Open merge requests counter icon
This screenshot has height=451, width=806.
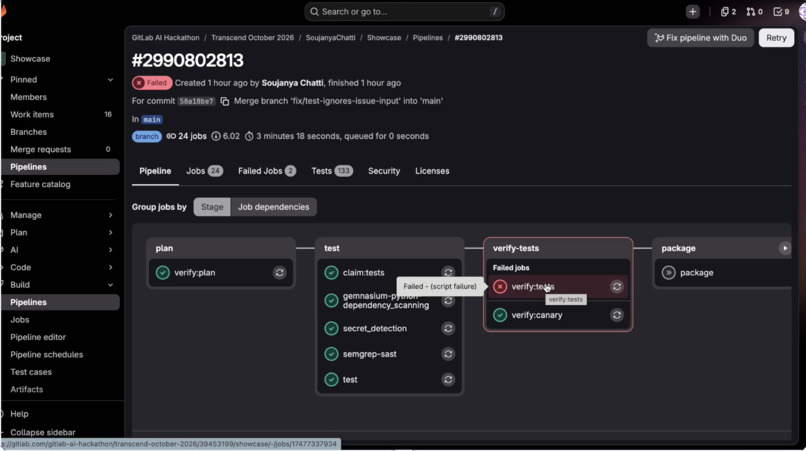755,11
